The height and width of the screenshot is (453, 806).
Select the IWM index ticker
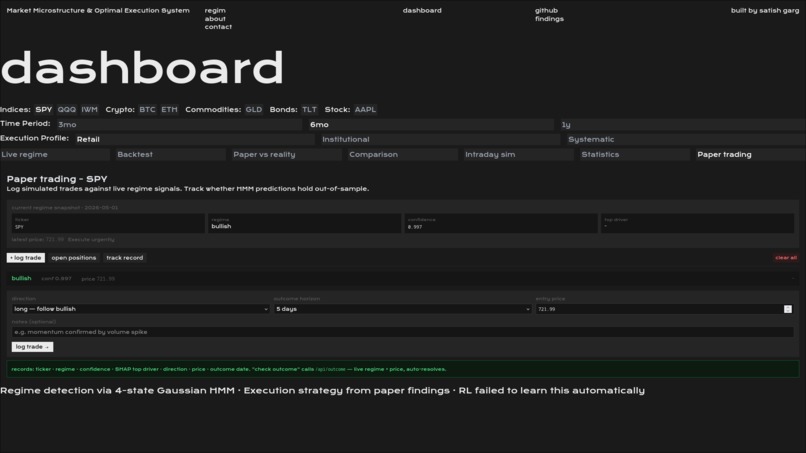(89, 110)
